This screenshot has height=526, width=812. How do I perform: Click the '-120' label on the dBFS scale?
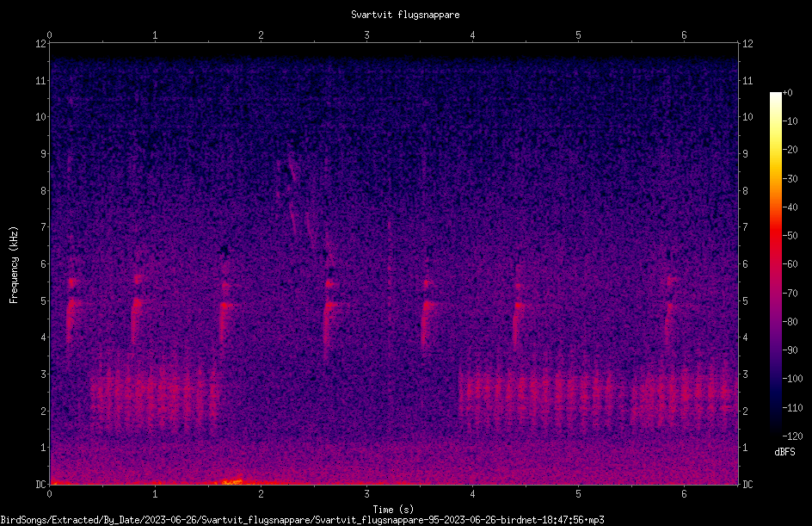click(793, 436)
